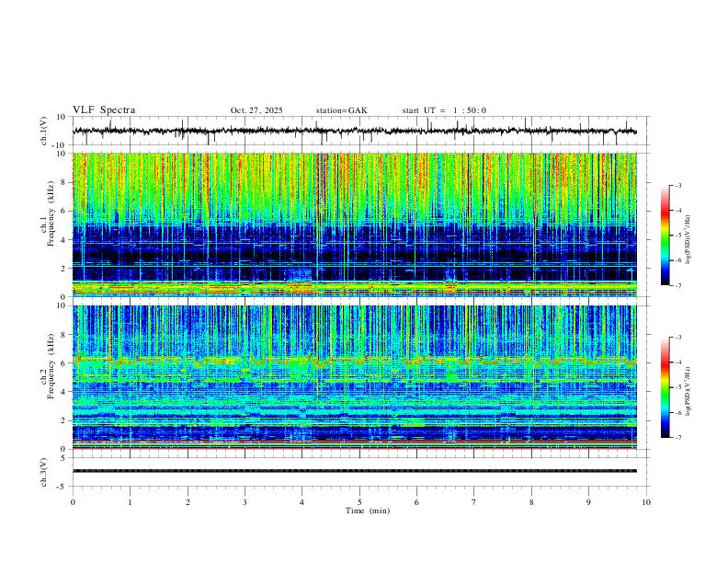Click the ch.1 colorbar log(PSD) label
This screenshot has height=563, width=728.
(688, 240)
